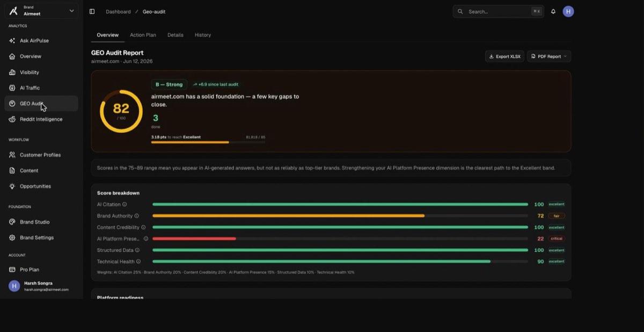Switch to the Action Plan tab
644x332 pixels.
pyautogui.click(x=143, y=35)
